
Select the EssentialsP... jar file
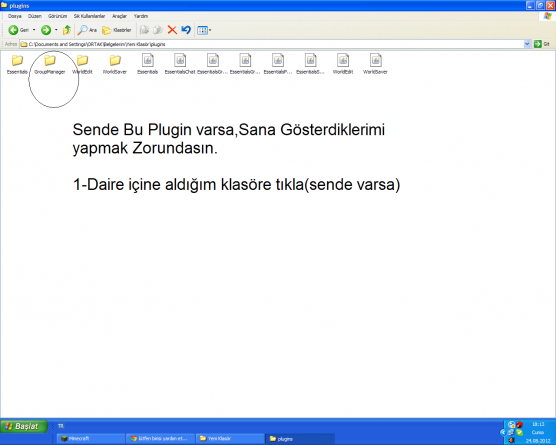pos(278,64)
